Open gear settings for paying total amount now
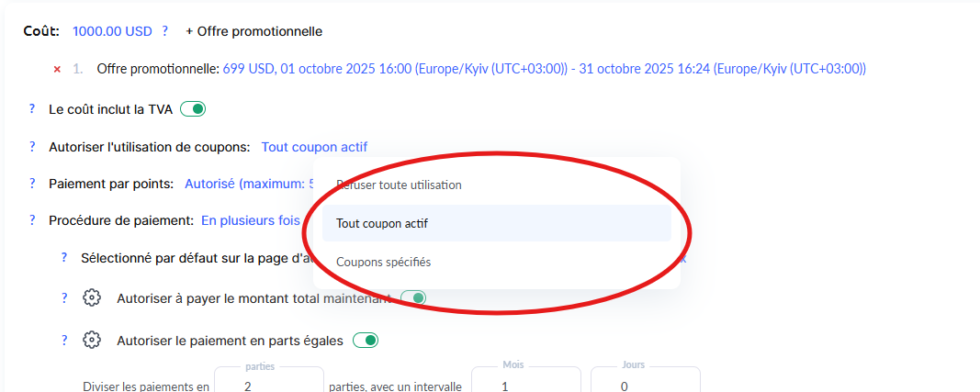 [x=92, y=298]
